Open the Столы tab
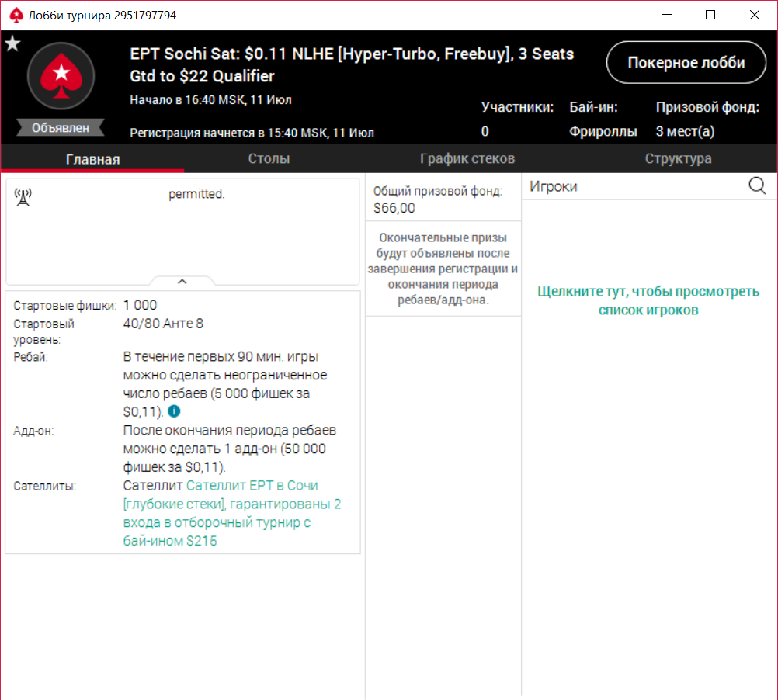 [269, 158]
